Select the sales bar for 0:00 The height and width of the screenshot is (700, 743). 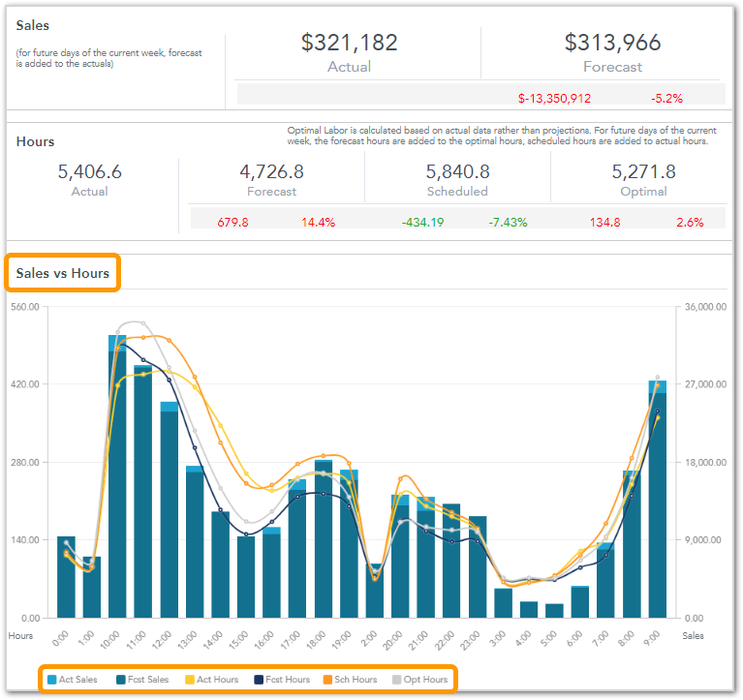[66, 579]
